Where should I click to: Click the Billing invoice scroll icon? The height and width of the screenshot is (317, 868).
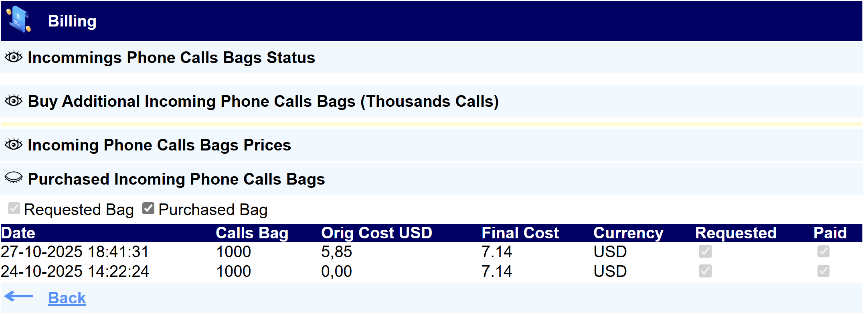19,20
